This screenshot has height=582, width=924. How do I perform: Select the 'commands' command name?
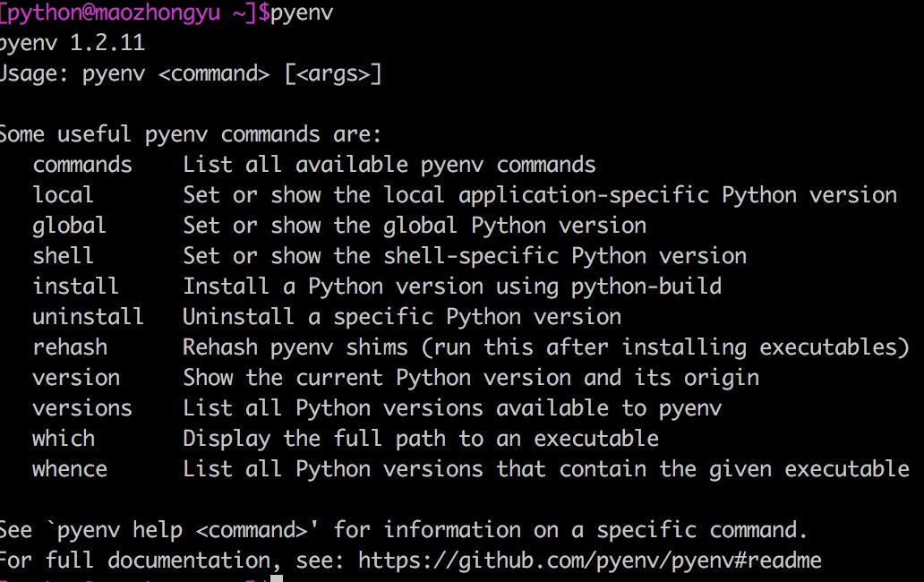coord(82,165)
